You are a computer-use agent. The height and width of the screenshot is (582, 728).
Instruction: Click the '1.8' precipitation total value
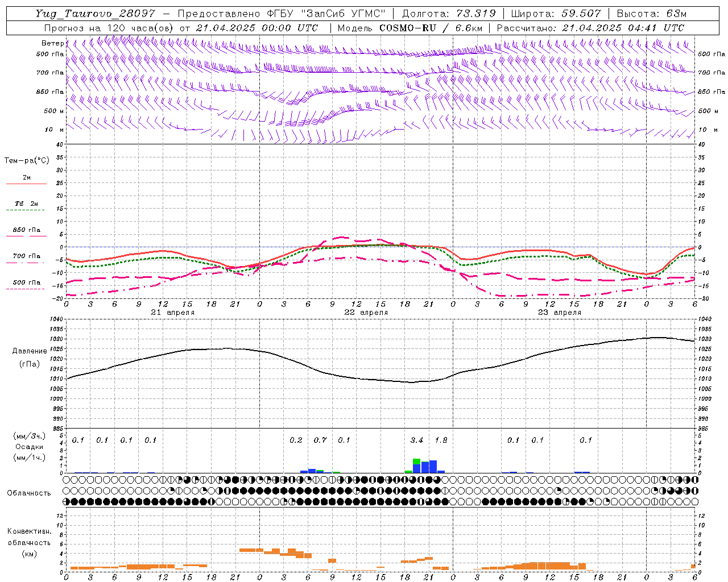pos(441,440)
